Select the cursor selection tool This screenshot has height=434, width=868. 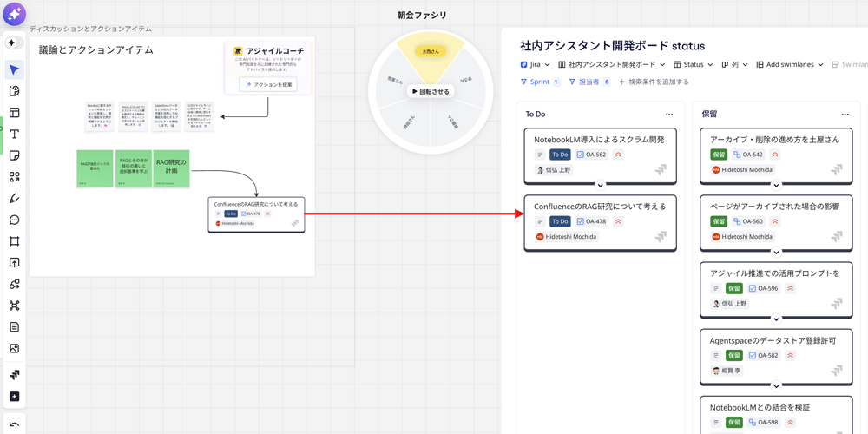tap(15, 69)
